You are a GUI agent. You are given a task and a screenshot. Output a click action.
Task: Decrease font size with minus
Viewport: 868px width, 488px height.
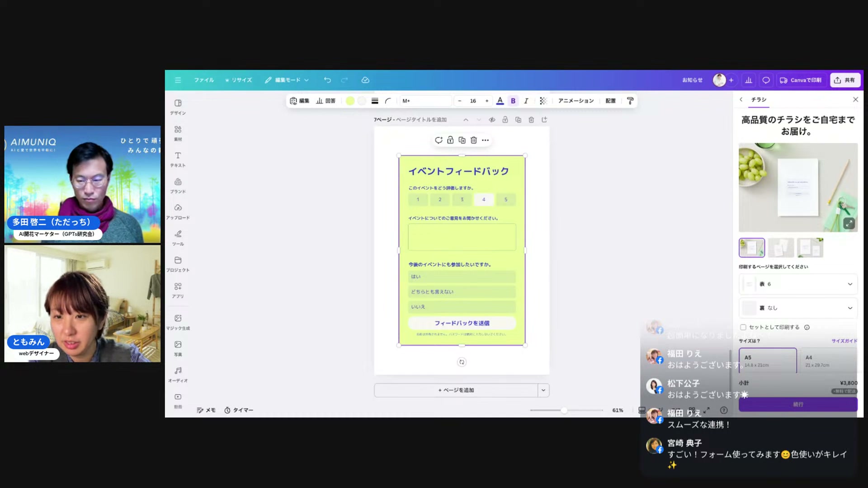point(460,101)
